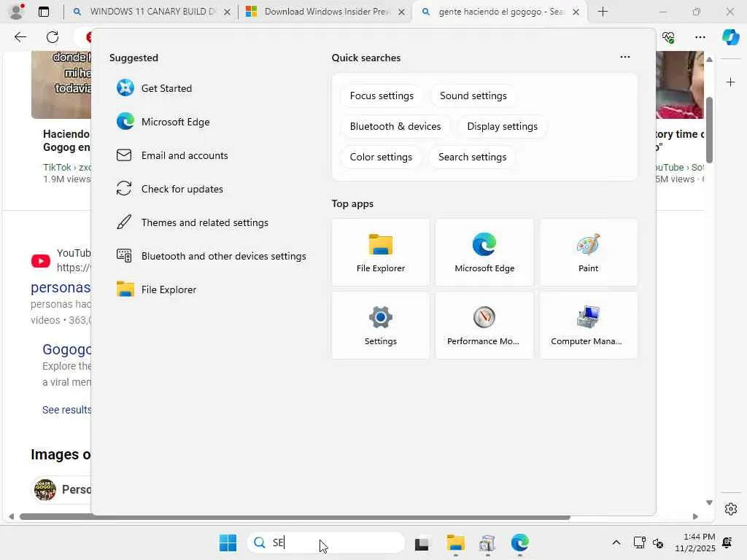Select Bluetooth & devices quick search
The width and height of the screenshot is (747, 560).
click(x=395, y=126)
